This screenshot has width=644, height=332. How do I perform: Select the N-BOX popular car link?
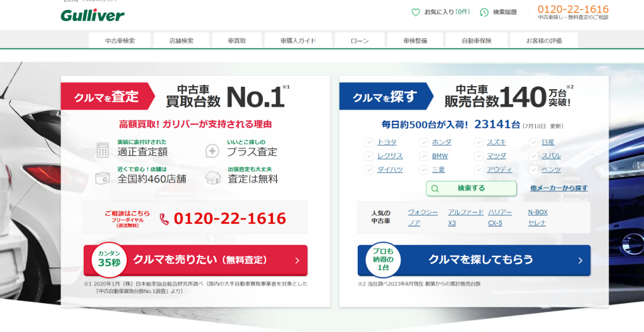538,213
